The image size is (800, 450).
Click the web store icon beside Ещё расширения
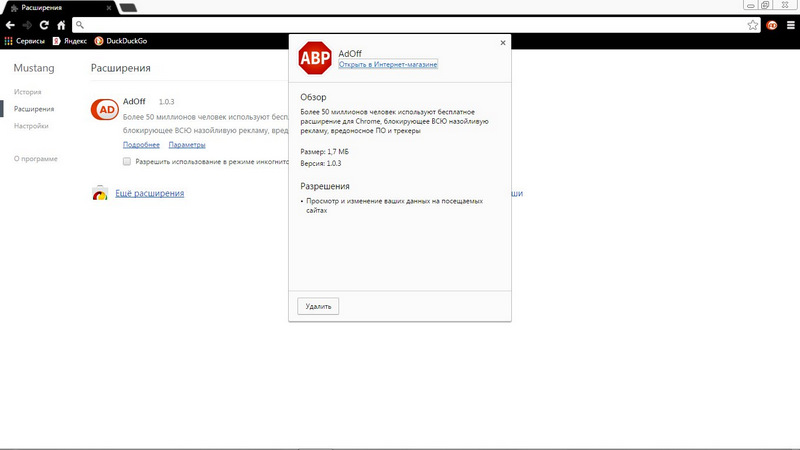tap(100, 193)
